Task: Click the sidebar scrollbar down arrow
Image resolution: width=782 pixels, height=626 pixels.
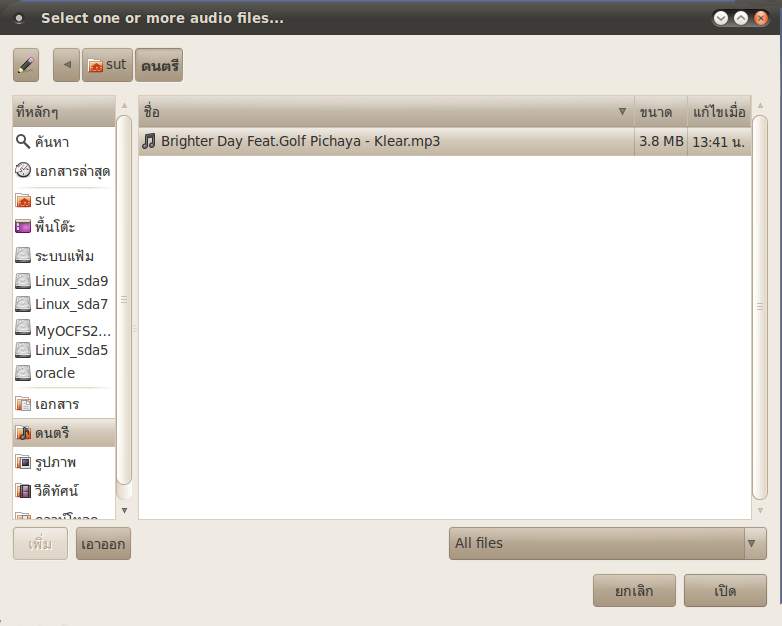Action: pyautogui.click(x=124, y=510)
